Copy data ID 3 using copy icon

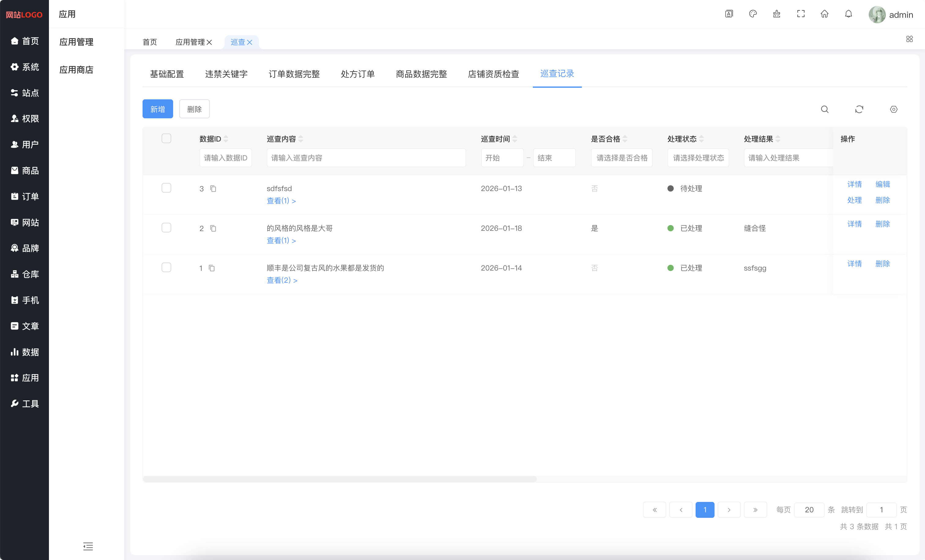(213, 189)
